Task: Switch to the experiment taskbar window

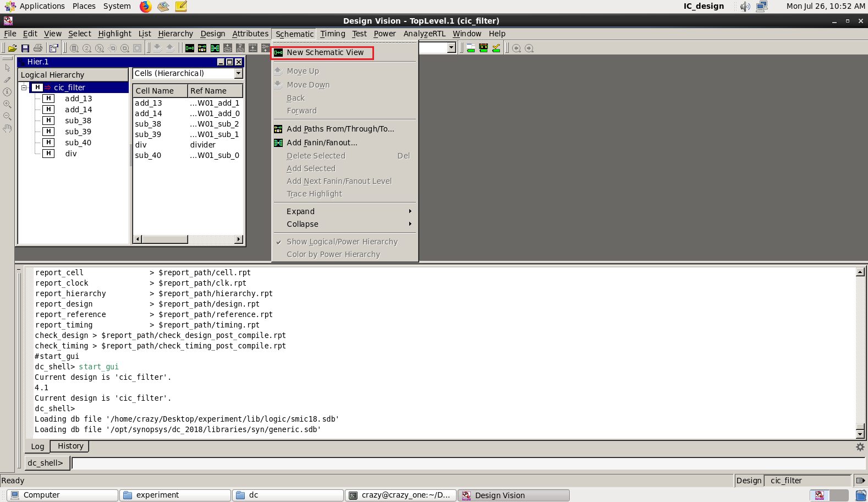Action: 175,495
